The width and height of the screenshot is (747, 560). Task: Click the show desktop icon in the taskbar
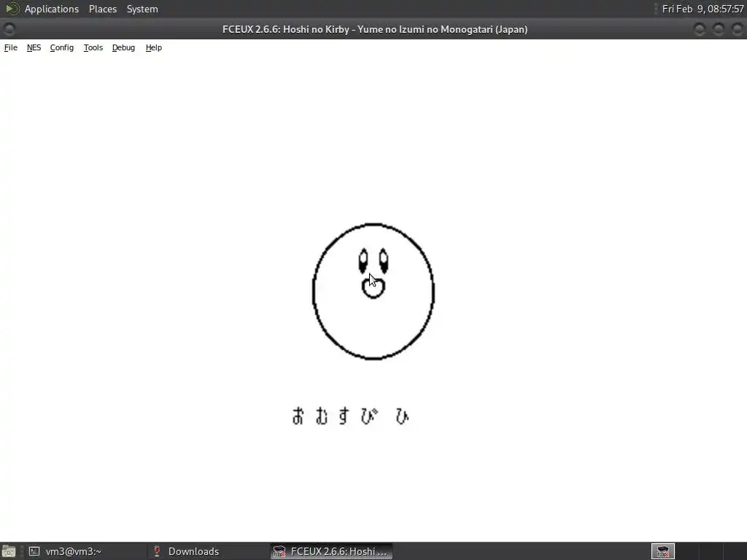9,551
